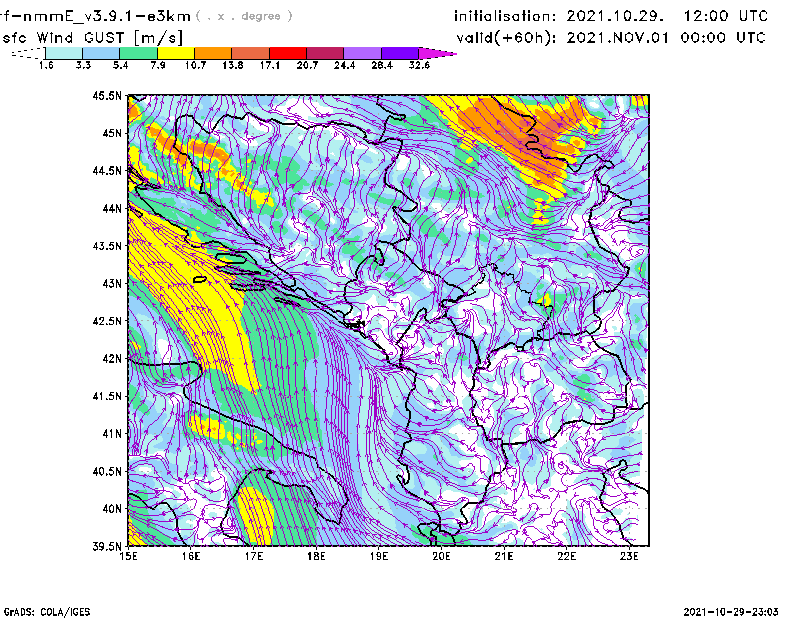This screenshot has height=618, width=800.
Task: Click the legend value 10.7
Action: (195, 65)
